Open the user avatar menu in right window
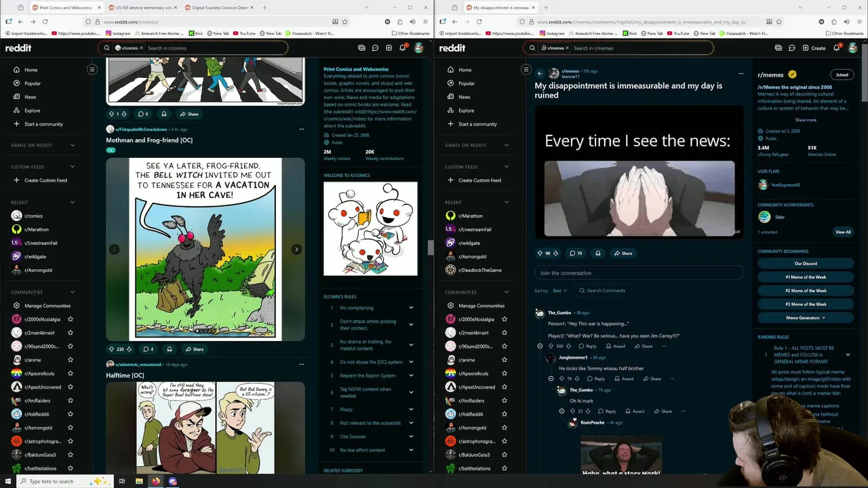The height and width of the screenshot is (488, 868). 852,48
